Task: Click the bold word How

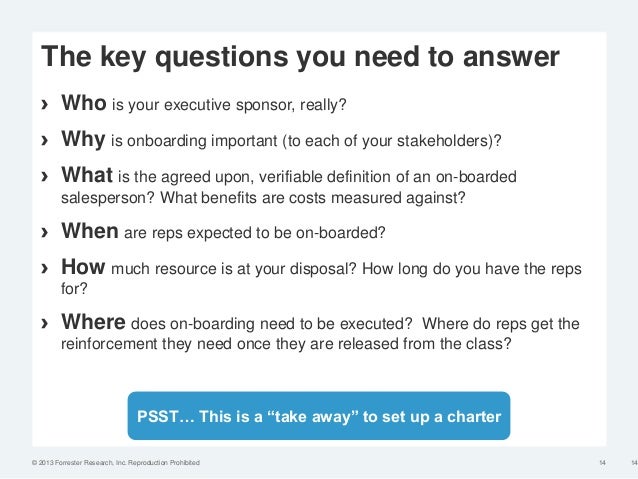Action: tap(84, 267)
